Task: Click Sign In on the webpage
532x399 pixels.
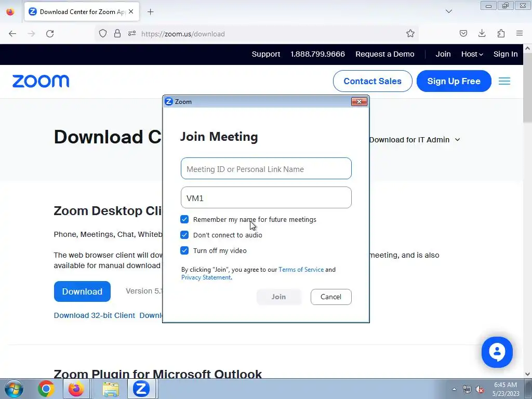Action: click(x=506, y=54)
